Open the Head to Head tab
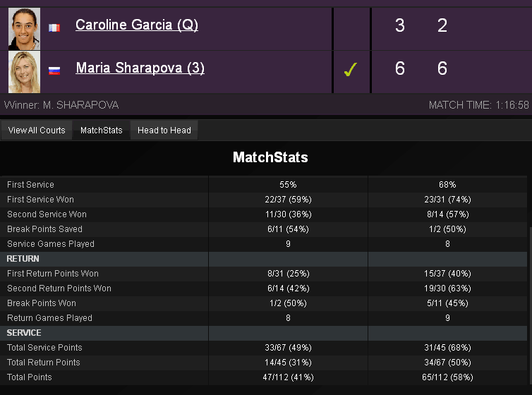 click(164, 130)
